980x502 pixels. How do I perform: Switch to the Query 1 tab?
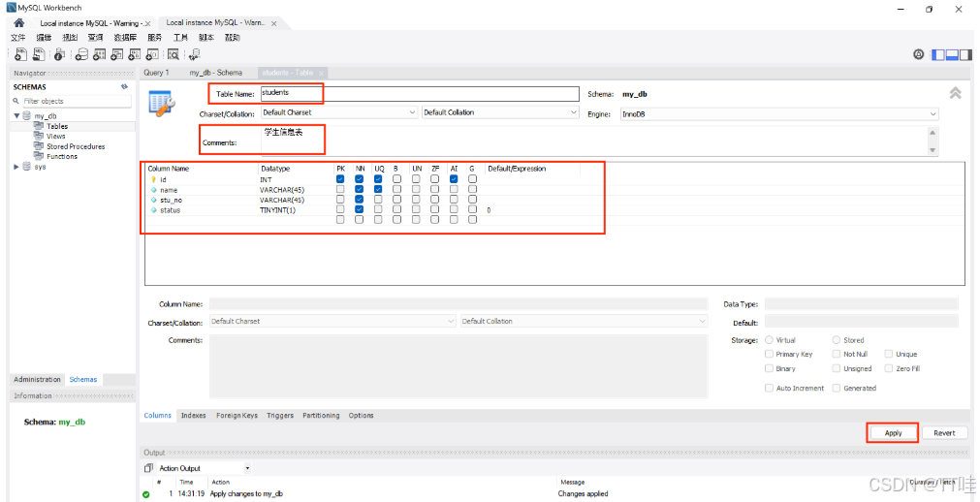[156, 73]
